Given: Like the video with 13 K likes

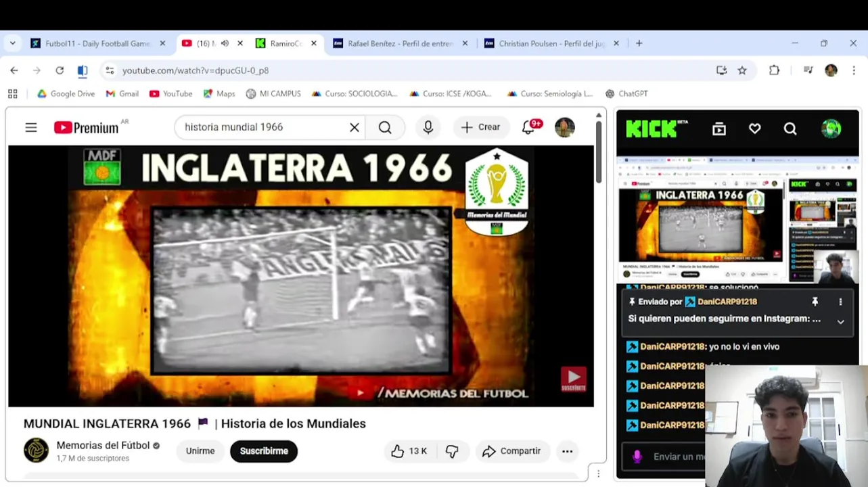Looking at the screenshot, I should coord(410,451).
